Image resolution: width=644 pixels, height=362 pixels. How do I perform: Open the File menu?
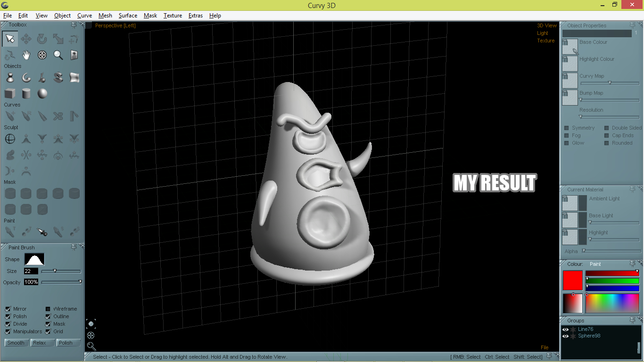pos(8,16)
